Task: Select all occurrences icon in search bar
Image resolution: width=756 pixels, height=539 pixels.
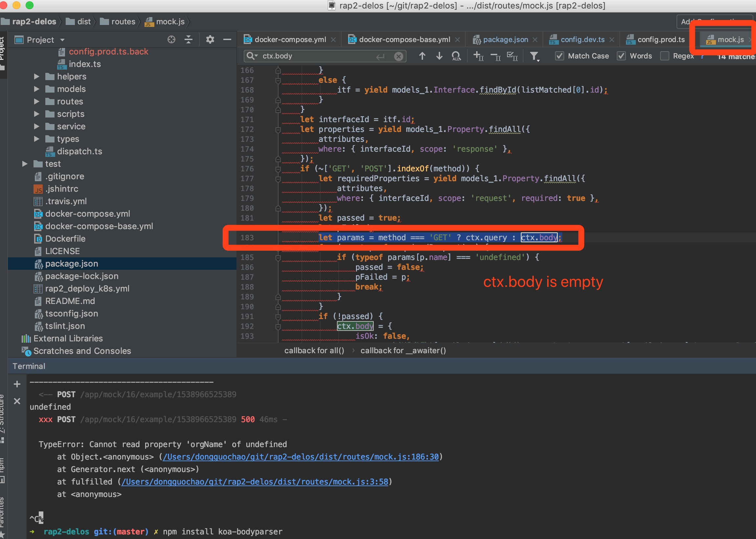Action: pos(512,56)
